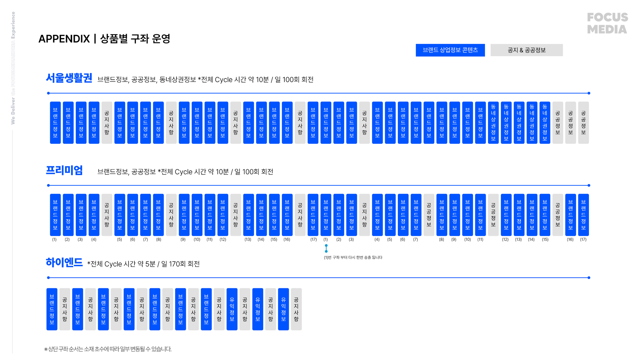Click the vertical We Deliver Experience text
This screenshot has height=362, width=644.
[13, 68]
